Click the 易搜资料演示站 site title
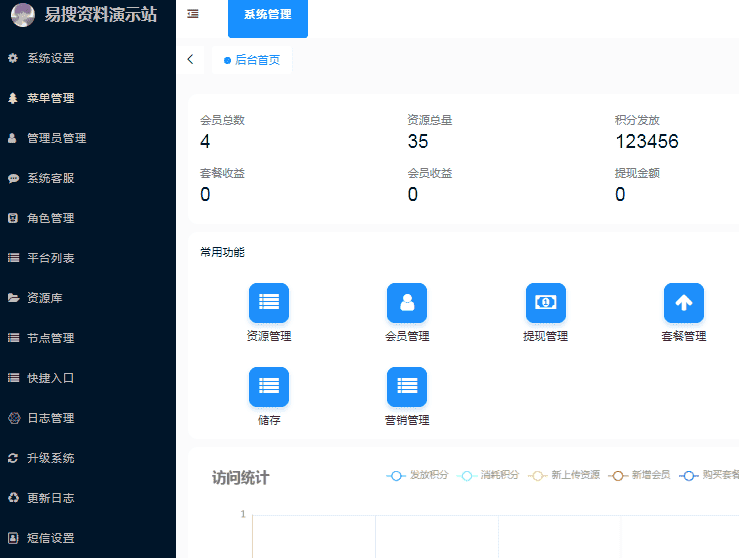 click(100, 15)
